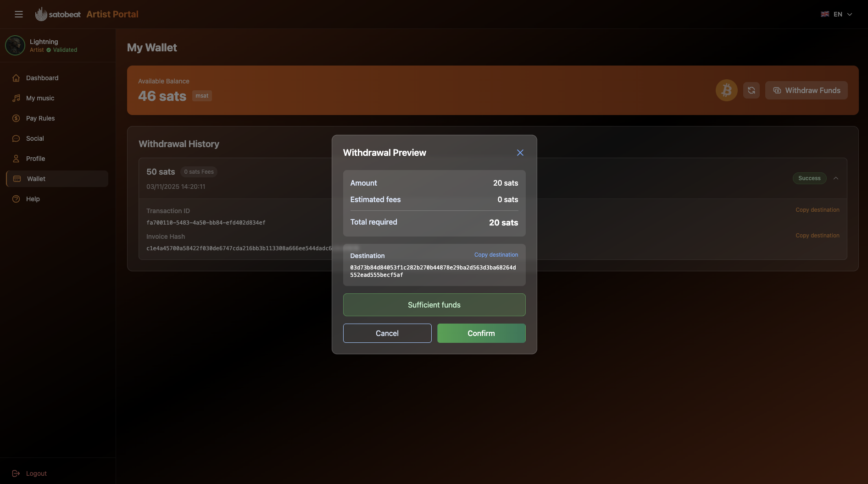Click the Withdraw Funds button
The image size is (868, 484).
click(807, 90)
